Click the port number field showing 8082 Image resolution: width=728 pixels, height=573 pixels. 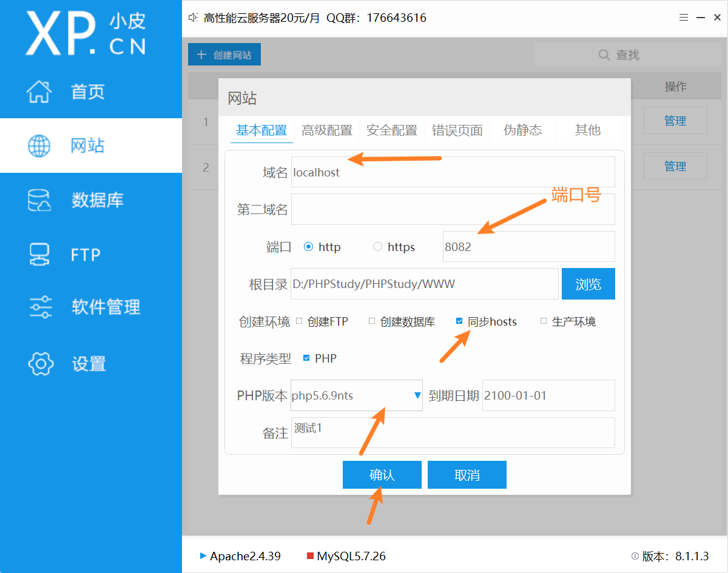click(529, 247)
